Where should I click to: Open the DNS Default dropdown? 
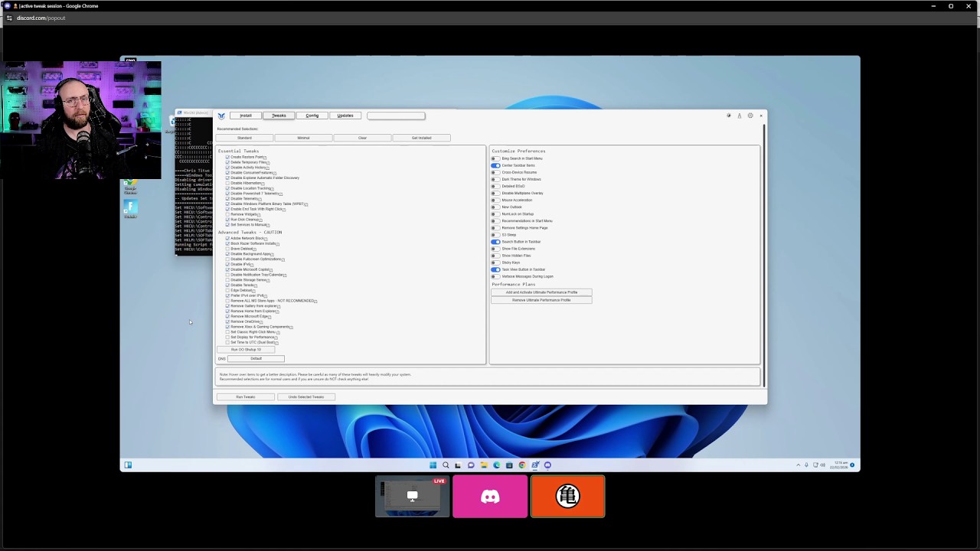[x=256, y=358]
